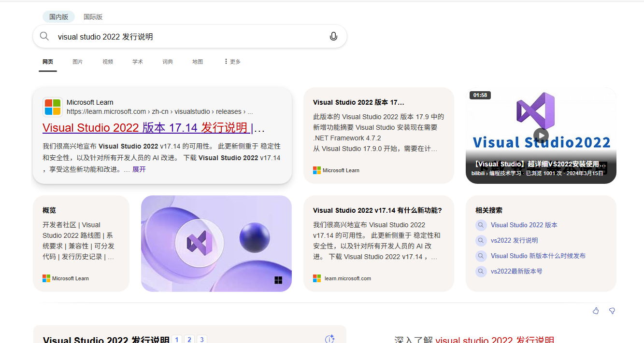The width and height of the screenshot is (644, 343).
Task: Click the Microsoft Learn logo in first result
Action: 53,107
